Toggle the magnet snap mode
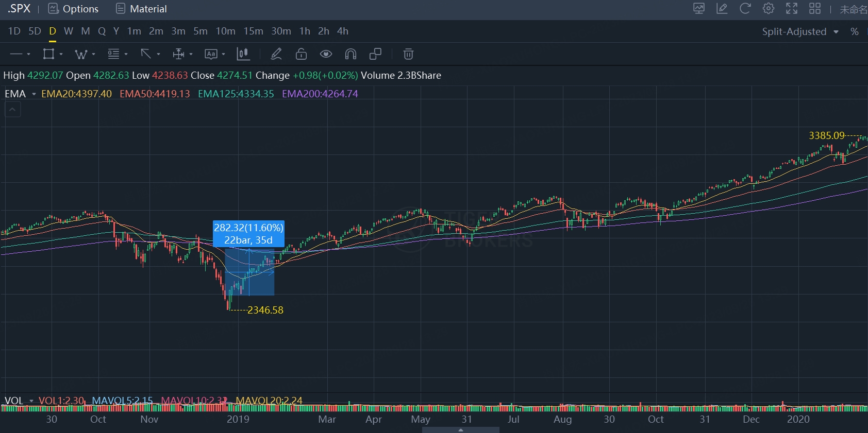The image size is (868, 433). (x=350, y=54)
